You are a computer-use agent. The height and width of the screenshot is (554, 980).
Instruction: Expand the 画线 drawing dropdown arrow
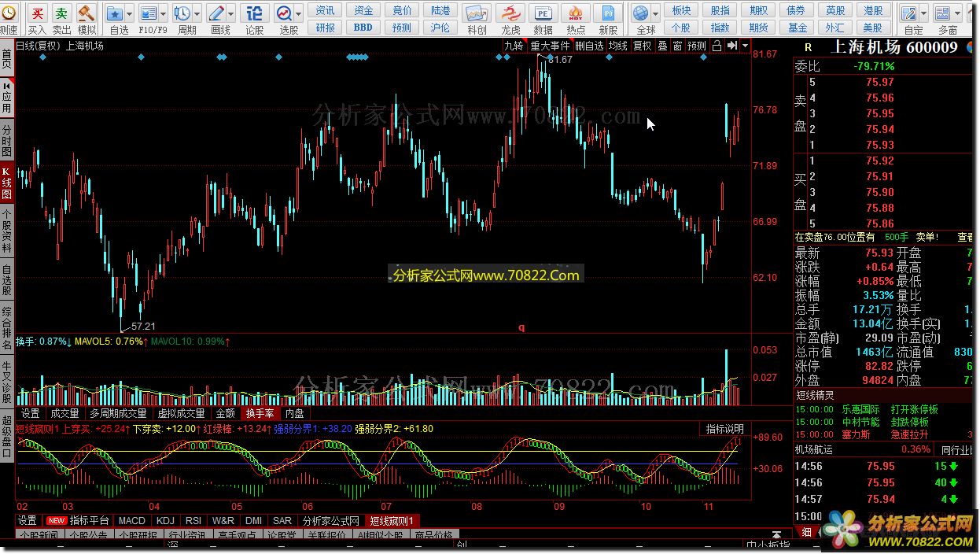[x=230, y=14]
